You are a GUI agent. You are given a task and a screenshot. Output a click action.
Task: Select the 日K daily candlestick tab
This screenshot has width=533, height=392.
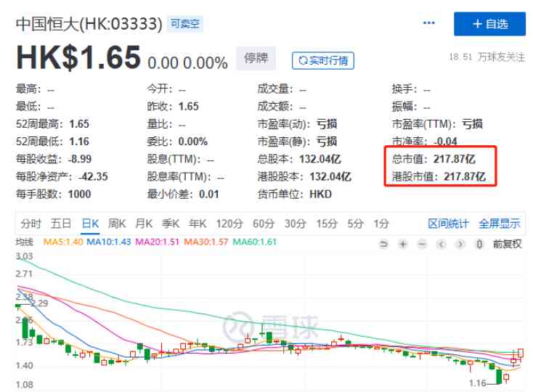tap(90, 224)
